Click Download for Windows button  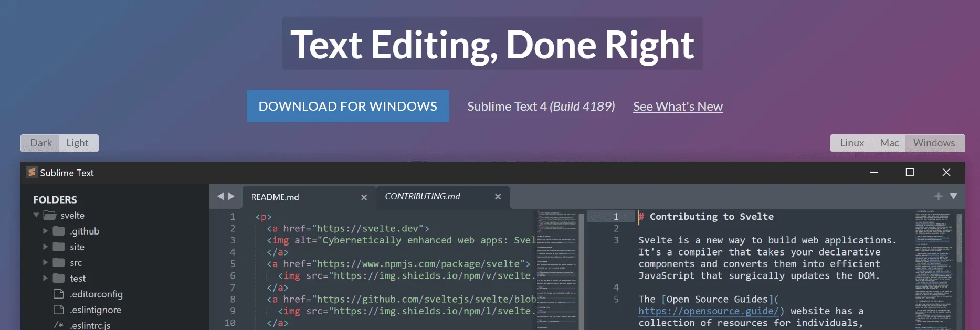pos(348,106)
